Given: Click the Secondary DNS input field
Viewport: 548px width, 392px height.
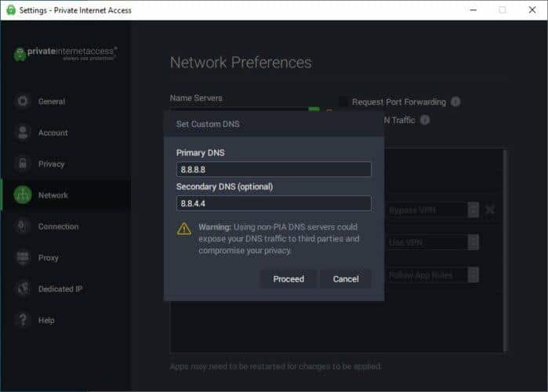Looking at the screenshot, I should click(274, 203).
